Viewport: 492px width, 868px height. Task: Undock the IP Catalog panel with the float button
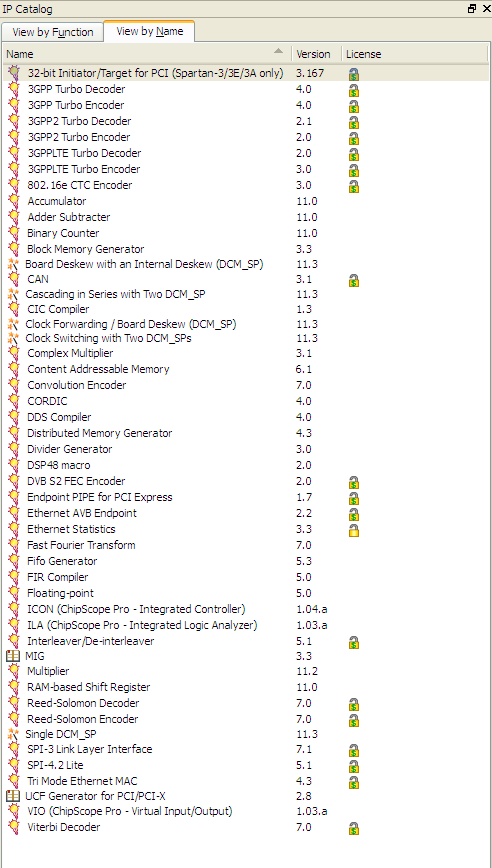[x=472, y=9]
